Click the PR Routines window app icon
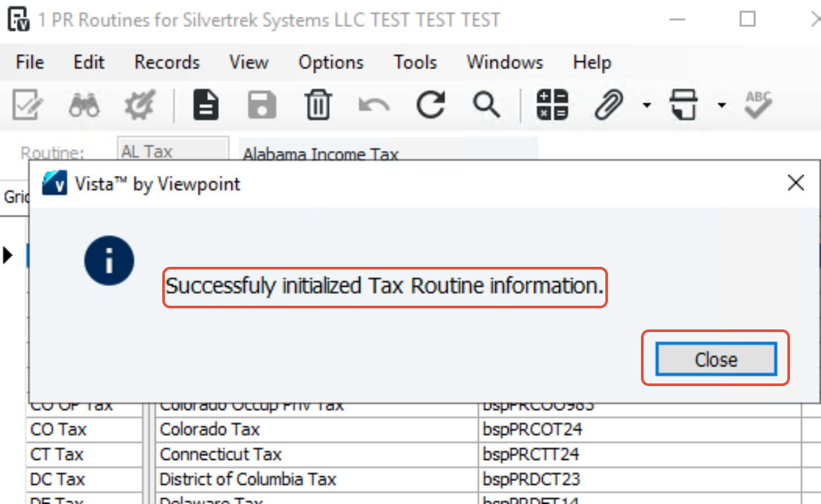Screen dimensions: 821x504 18,20
